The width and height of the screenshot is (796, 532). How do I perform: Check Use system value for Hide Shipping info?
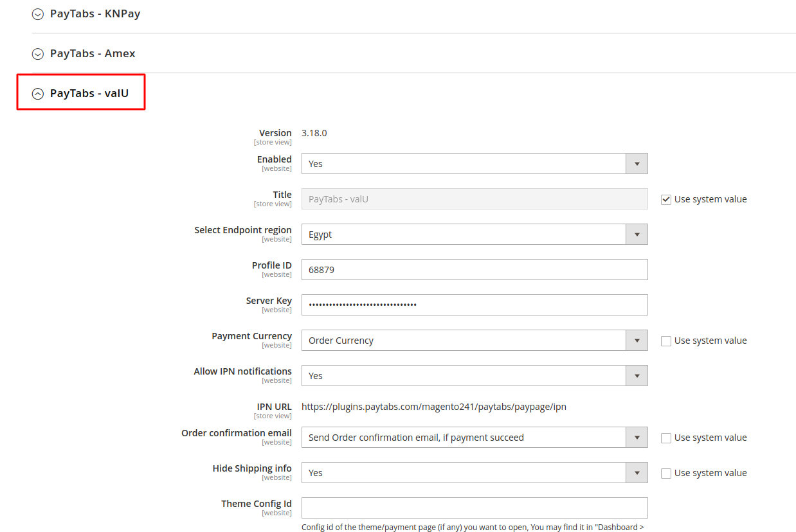(x=666, y=474)
